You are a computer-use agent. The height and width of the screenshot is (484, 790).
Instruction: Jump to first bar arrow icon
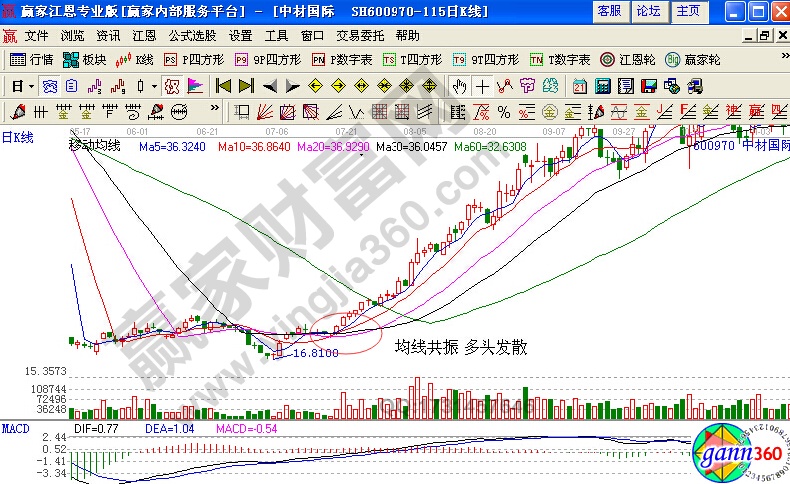(x=223, y=85)
